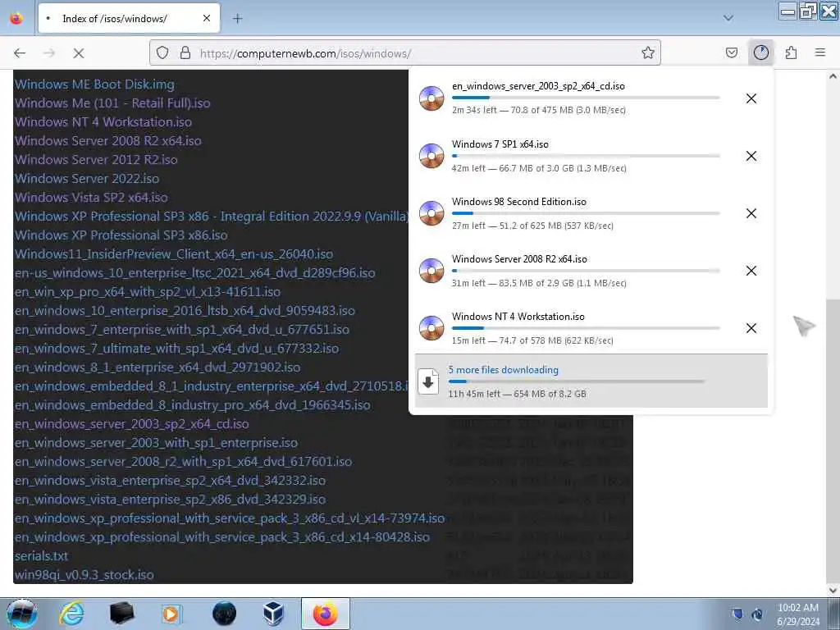Open en_win_xp_pro_x64_with_sp2 iso link
The width and height of the screenshot is (840, 630).
point(148,292)
